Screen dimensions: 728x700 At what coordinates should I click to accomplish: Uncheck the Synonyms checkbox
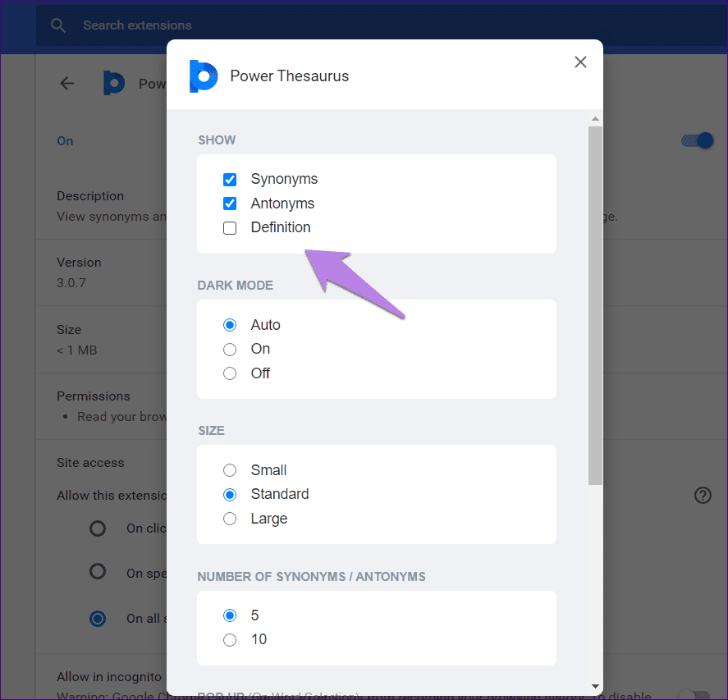coord(230,179)
